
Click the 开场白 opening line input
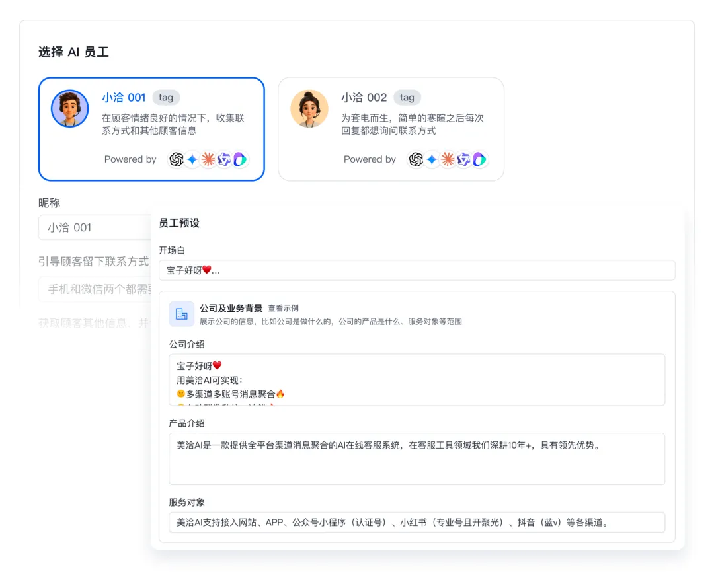416,270
